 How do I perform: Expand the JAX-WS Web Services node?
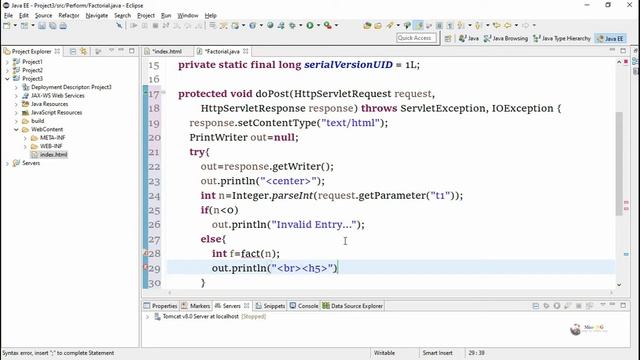pyautogui.click(x=16, y=96)
